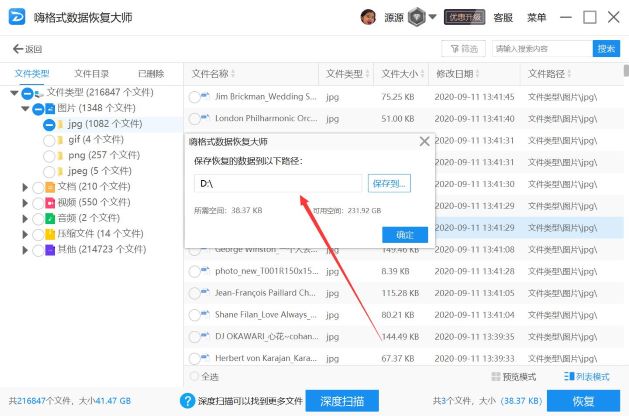Expand the 文档 (210 个文件) node
Screen dimensions: 629x416
coord(25,187)
